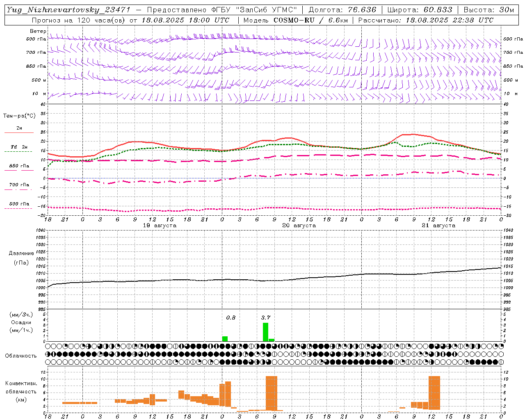
Task: Click the 'Широта: 60.833' value in header
Action: point(420,10)
